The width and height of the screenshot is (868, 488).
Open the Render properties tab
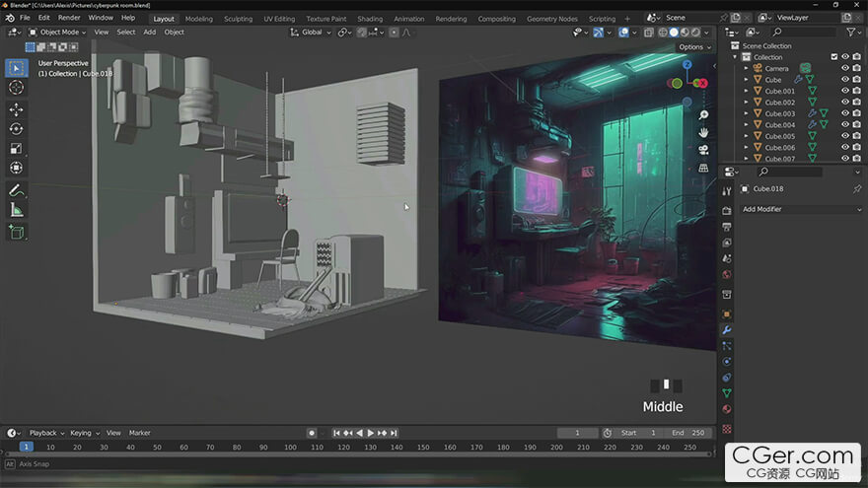(x=727, y=211)
